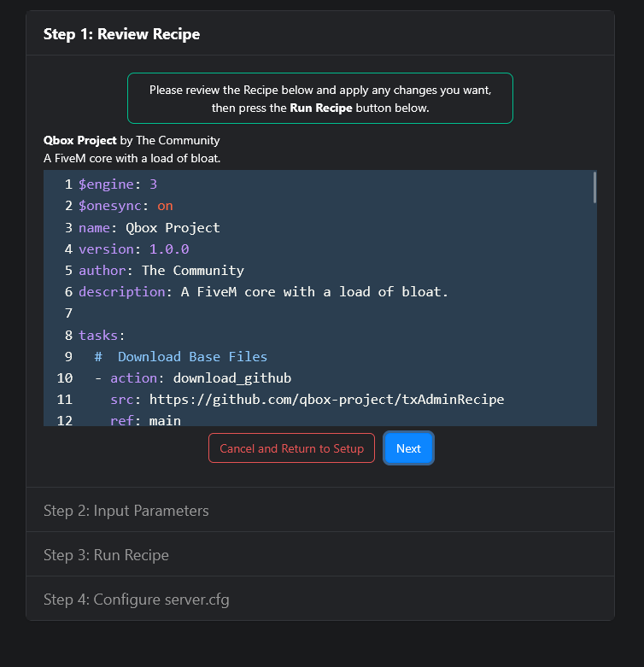Image resolution: width=644 pixels, height=667 pixels.
Task: Click the $onsync value "on"
Action: coord(165,206)
